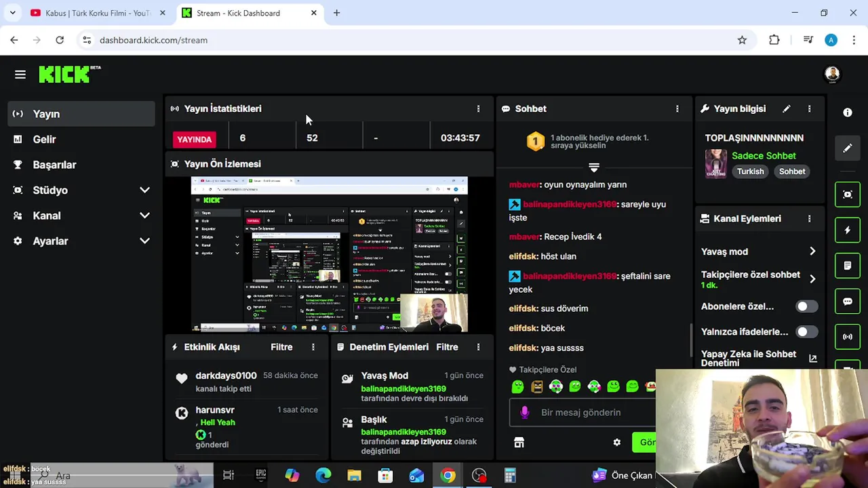Open Takipçilere özel sohbet options arrow
868x488 pixels.
[812, 279]
